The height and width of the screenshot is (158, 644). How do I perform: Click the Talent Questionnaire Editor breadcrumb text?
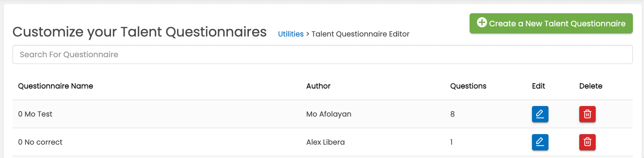(360, 34)
